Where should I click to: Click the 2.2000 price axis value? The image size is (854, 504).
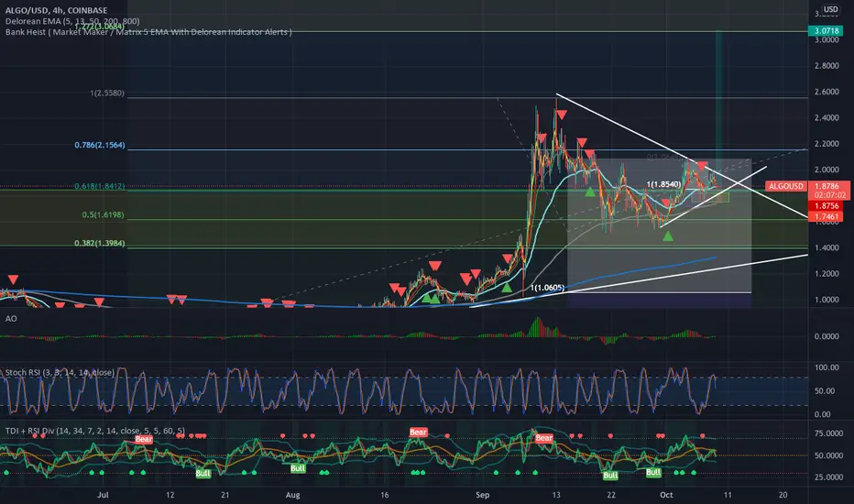(x=827, y=144)
